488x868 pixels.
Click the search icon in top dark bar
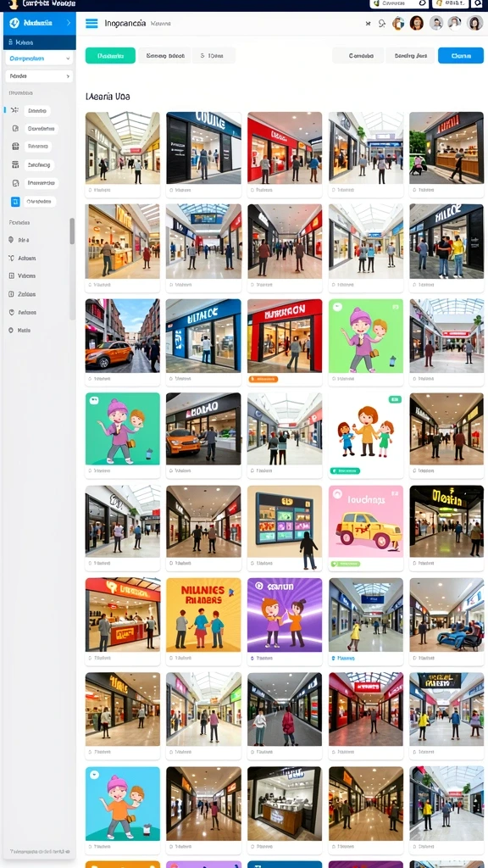478,3
